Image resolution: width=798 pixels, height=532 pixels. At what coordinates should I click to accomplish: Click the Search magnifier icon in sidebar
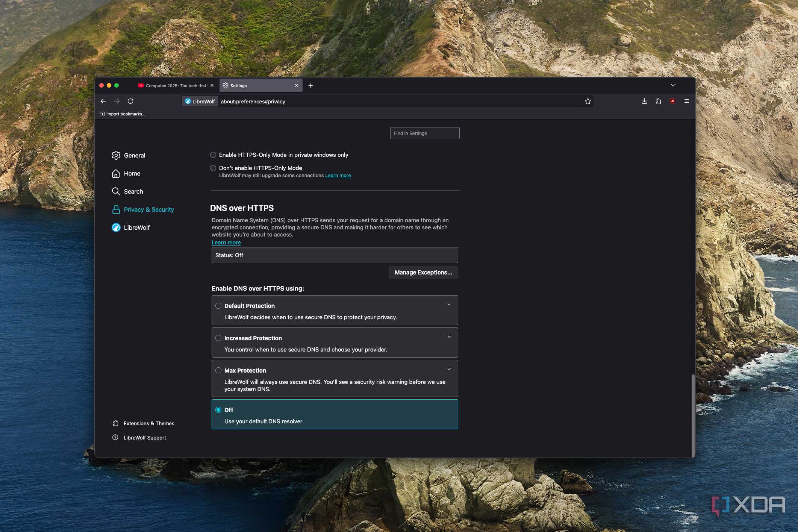point(116,191)
